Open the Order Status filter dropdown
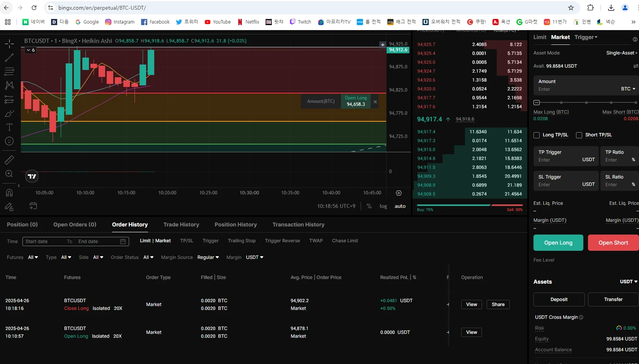Viewport: 639px width, 364px height. pyautogui.click(x=148, y=257)
